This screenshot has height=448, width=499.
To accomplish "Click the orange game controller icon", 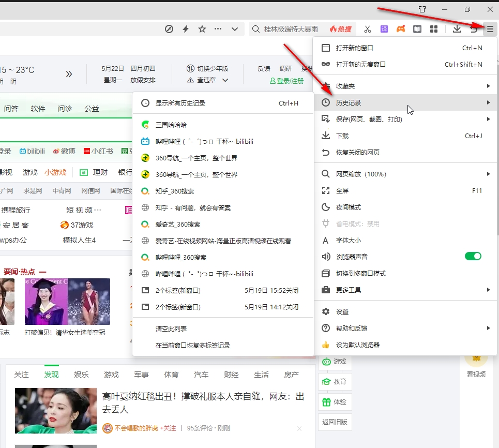I will 401,29.
